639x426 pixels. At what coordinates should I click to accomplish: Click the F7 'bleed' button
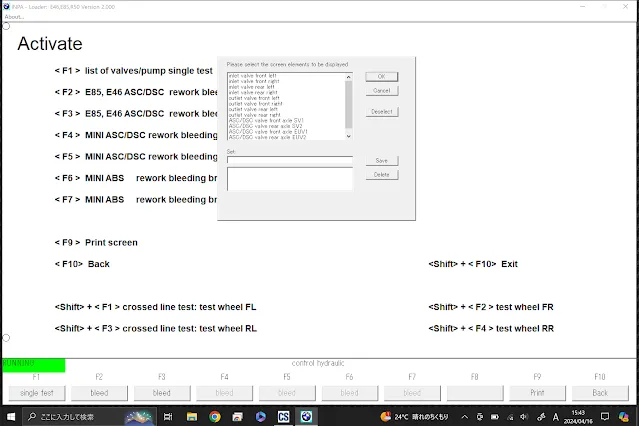[x=412, y=393]
